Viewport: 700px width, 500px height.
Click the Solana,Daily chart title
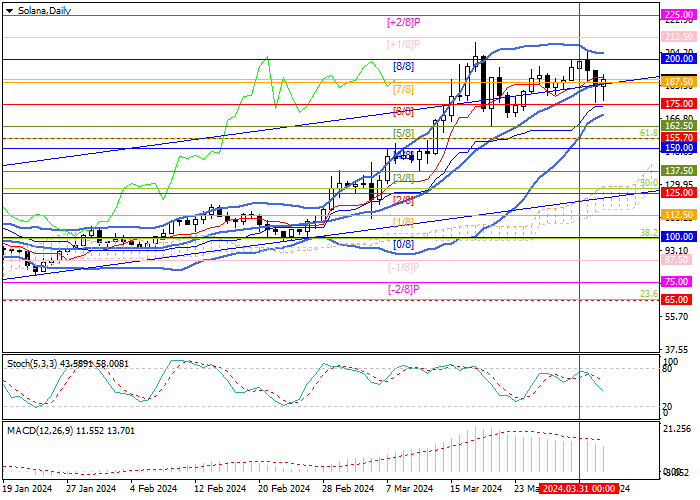pyautogui.click(x=44, y=10)
